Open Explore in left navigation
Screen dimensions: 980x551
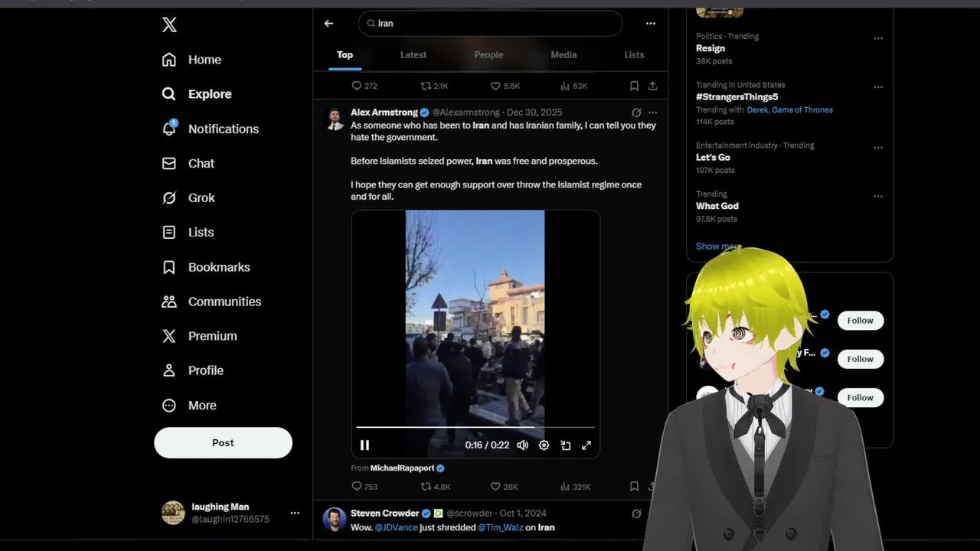[196, 94]
